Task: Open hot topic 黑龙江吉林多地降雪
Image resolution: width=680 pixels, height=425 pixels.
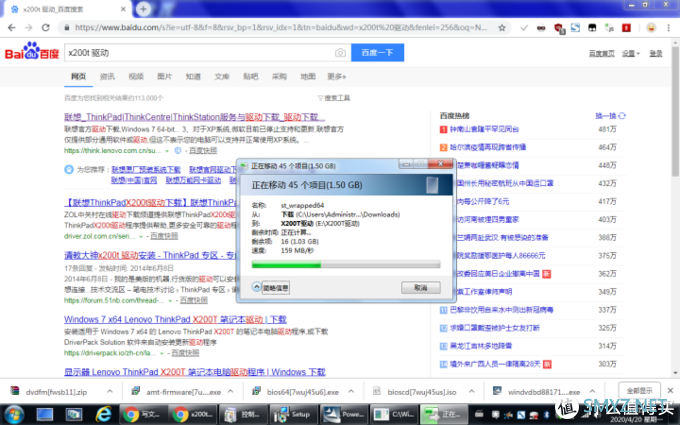Action: pyautogui.click(x=481, y=346)
